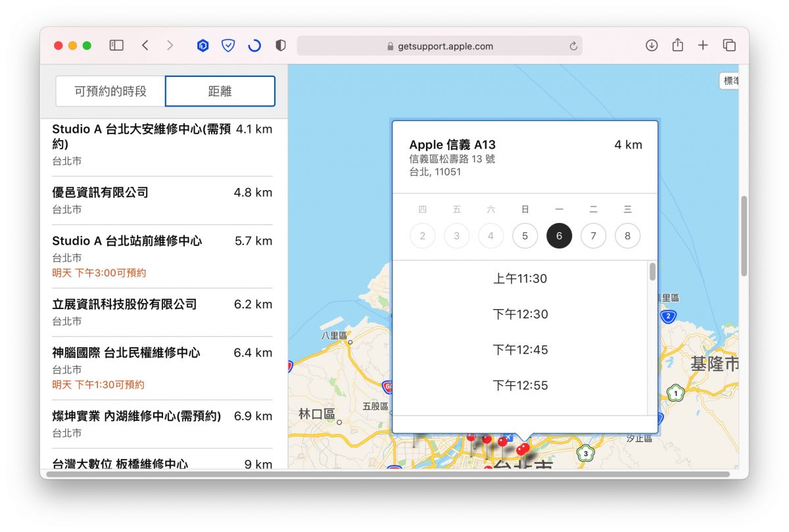
Task: Click the horizontal scrollbar at bottom
Action: pyautogui.click(x=388, y=474)
